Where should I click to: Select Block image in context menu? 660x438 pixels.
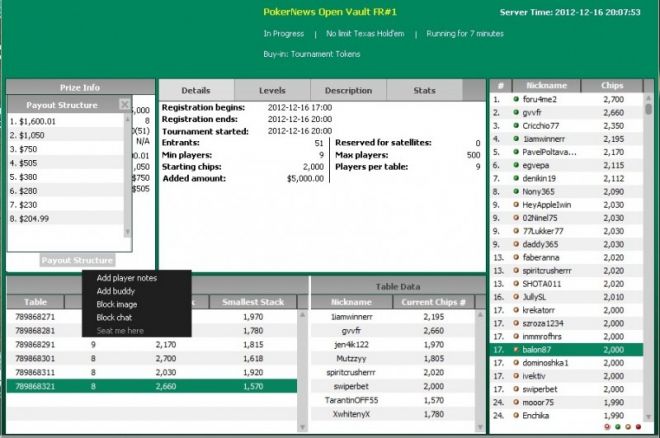(117, 304)
